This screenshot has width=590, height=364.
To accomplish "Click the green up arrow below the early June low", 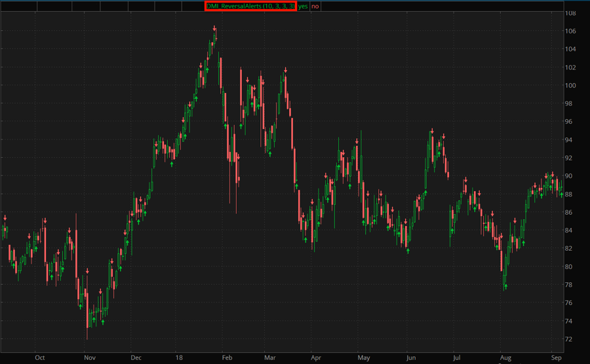I will (x=408, y=251).
